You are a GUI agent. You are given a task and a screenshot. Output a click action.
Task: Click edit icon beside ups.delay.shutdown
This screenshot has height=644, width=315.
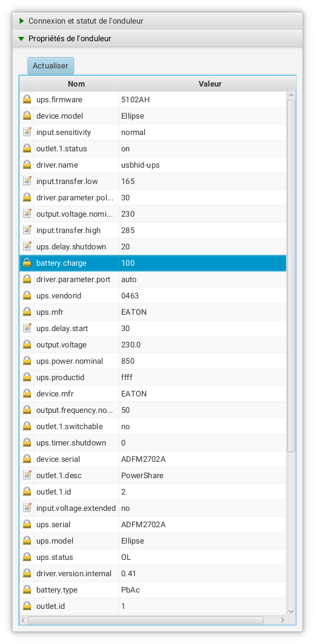[x=27, y=247]
